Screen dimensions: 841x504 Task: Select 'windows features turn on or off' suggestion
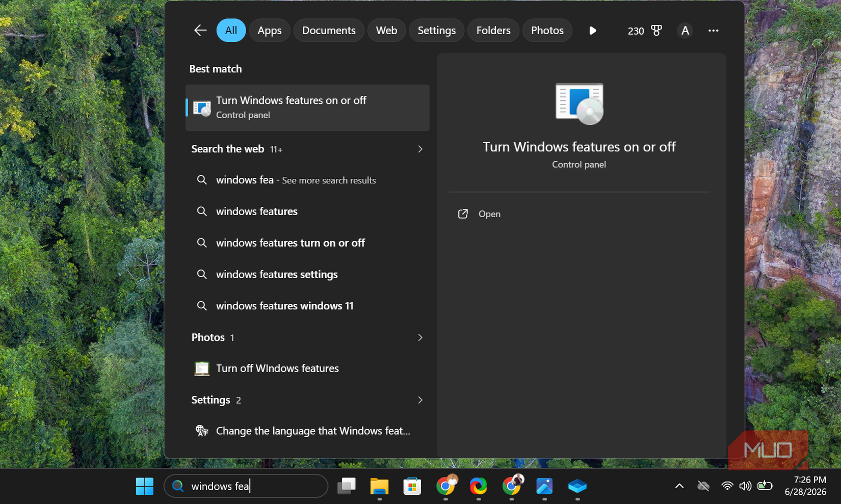point(307,243)
